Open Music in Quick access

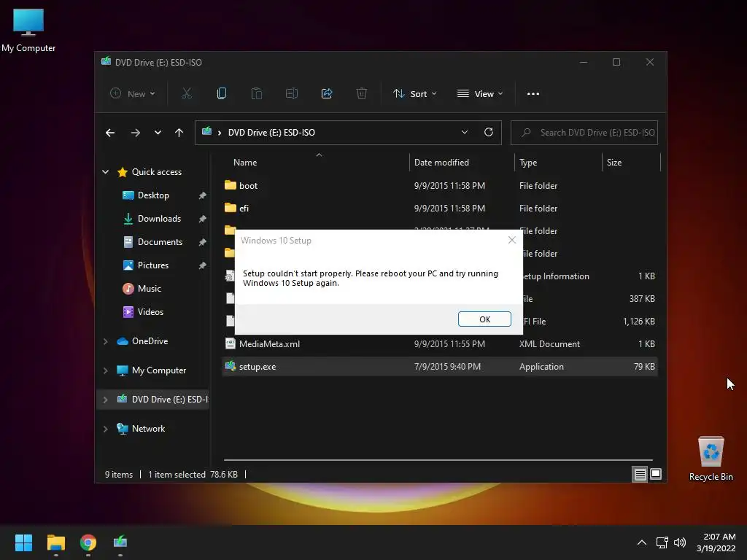(x=149, y=289)
